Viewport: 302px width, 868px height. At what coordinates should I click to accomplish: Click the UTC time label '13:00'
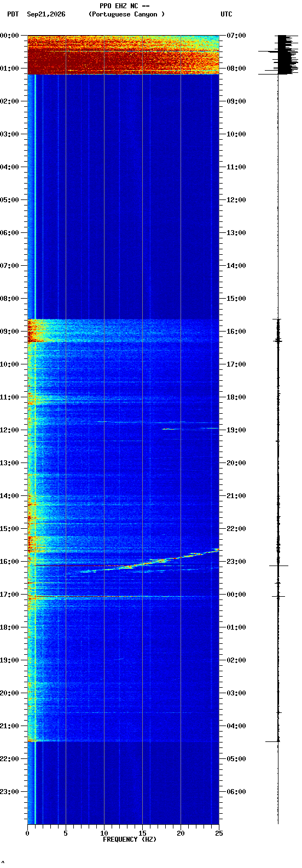[236, 233]
